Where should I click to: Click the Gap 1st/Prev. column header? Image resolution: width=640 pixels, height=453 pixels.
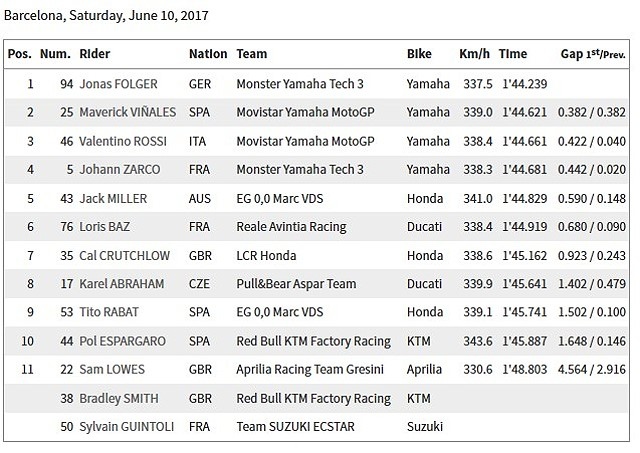[590, 54]
